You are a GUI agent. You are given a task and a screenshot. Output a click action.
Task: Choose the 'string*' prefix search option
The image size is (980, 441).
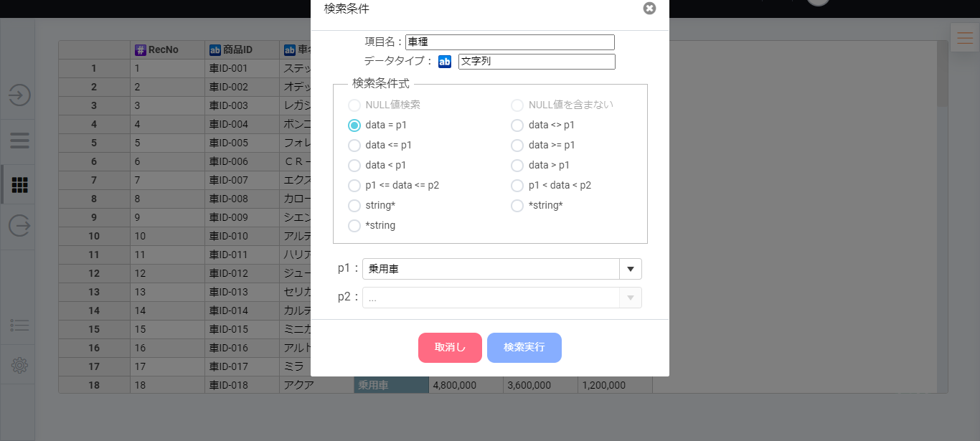point(354,205)
